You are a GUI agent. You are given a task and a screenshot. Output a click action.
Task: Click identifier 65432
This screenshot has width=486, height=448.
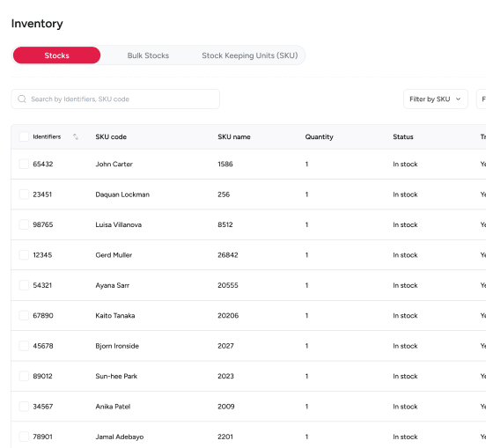pyautogui.click(x=43, y=164)
